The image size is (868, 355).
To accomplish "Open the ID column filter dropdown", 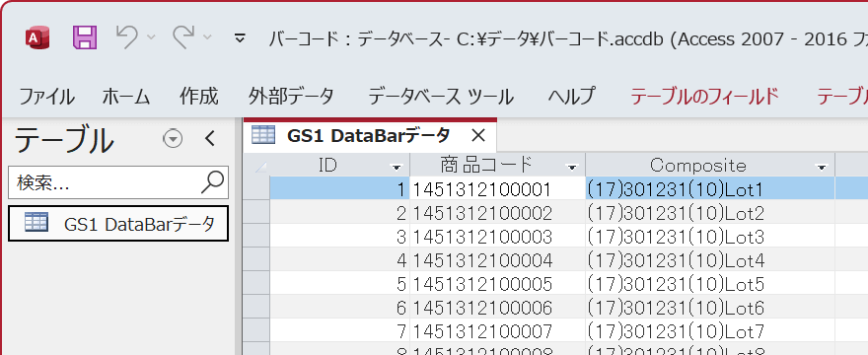I will [x=397, y=167].
